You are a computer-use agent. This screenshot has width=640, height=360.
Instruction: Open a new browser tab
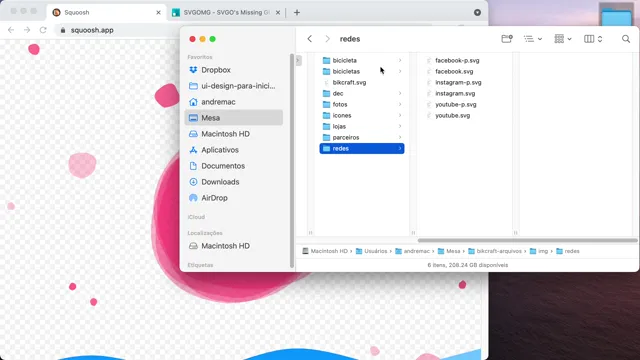pos(297,13)
